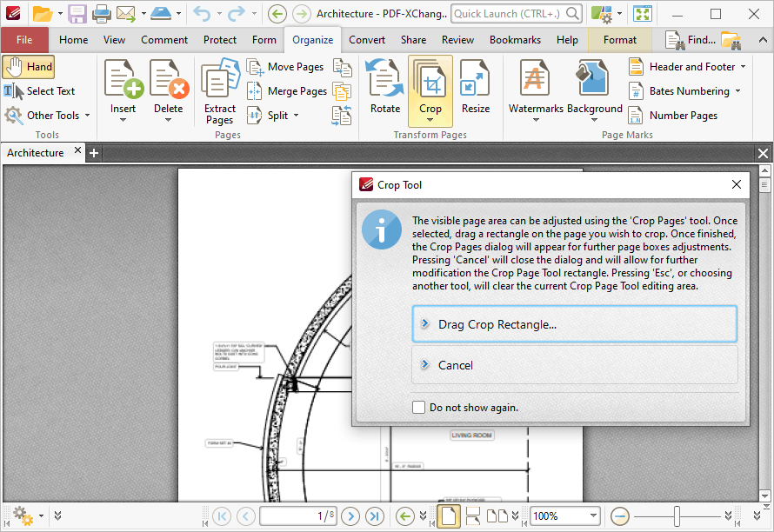
Task: Select two pages layout icon
Action: coord(497,516)
